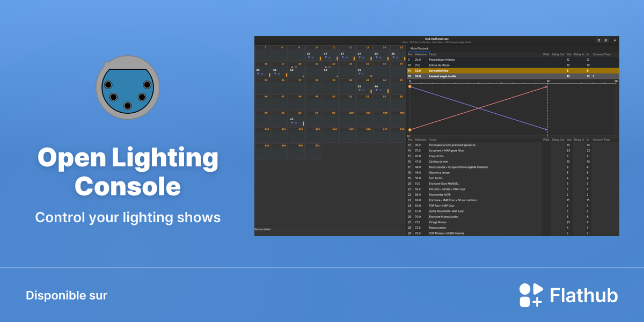Select channel 420 cell
The height and width of the screenshot is (322, 644).
point(262,151)
